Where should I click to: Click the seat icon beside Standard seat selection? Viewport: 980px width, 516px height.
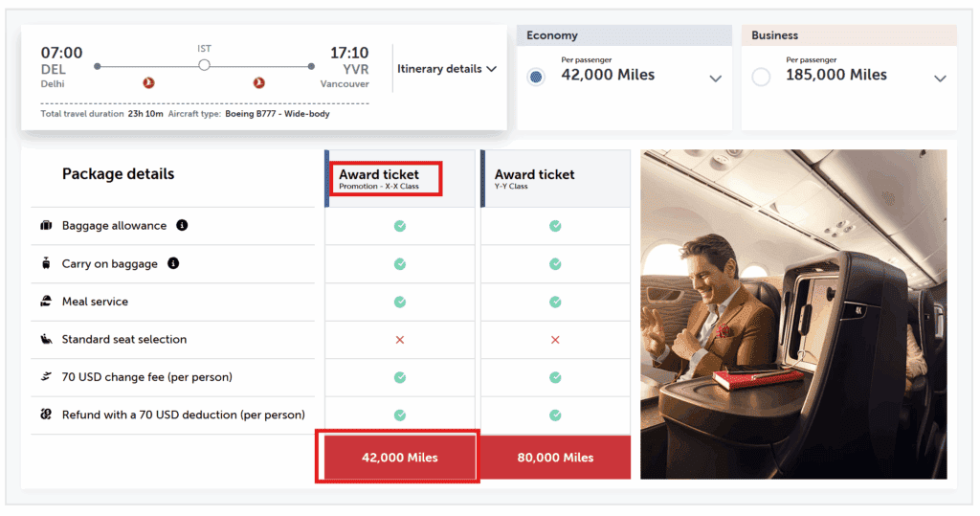tap(46, 339)
